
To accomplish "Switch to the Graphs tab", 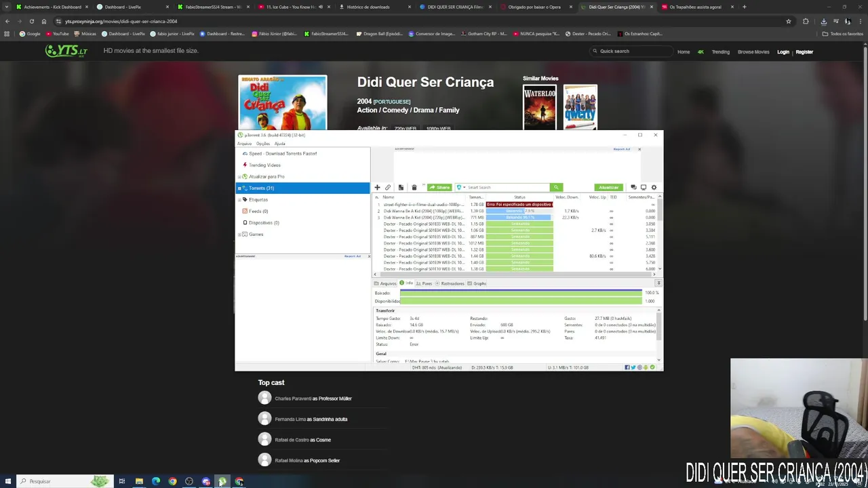I will point(477,283).
